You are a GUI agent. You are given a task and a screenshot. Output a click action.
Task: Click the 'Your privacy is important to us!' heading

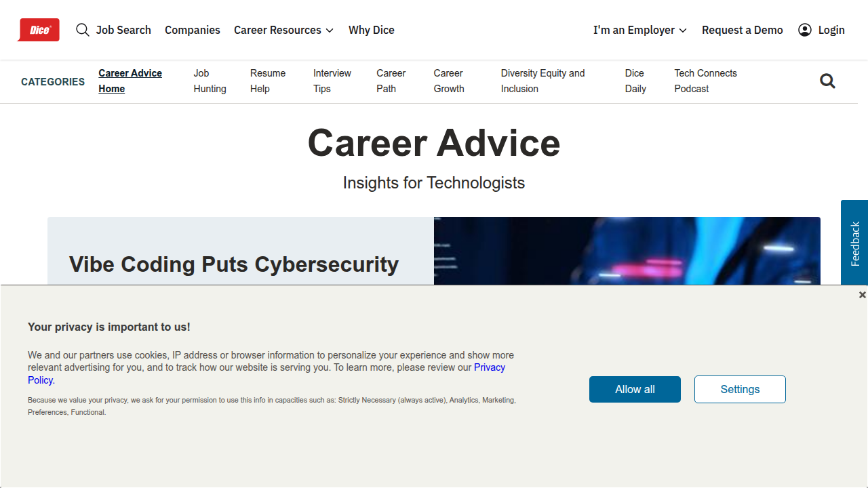coord(109,327)
